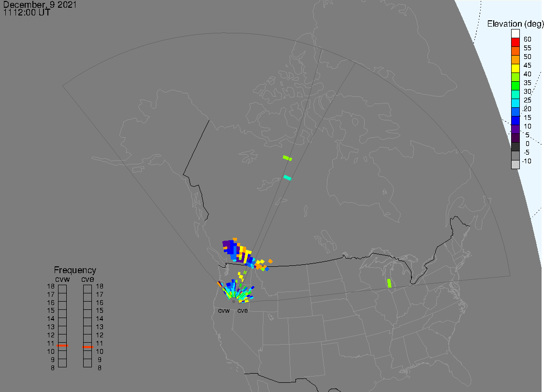Click the '50' elevation label
Screen dimensions: 544x392
pyautogui.click(x=528, y=57)
